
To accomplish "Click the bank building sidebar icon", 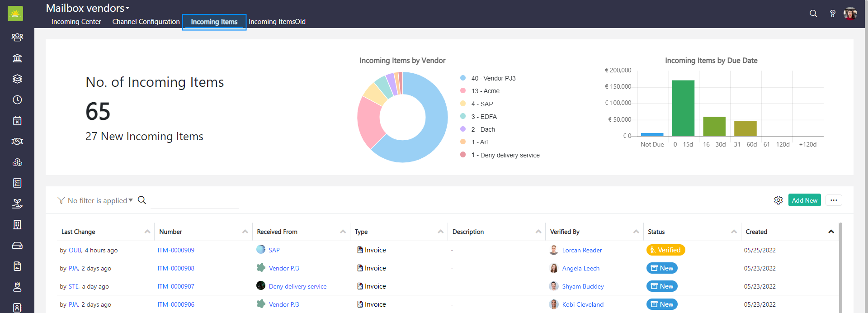I will (17, 58).
